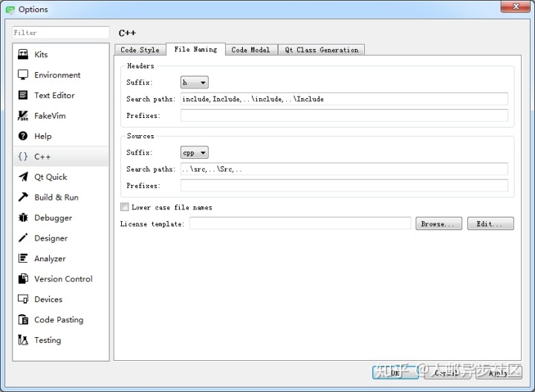Choose the Text Editor icon
The image size is (535, 392).
pyautogui.click(x=23, y=95)
